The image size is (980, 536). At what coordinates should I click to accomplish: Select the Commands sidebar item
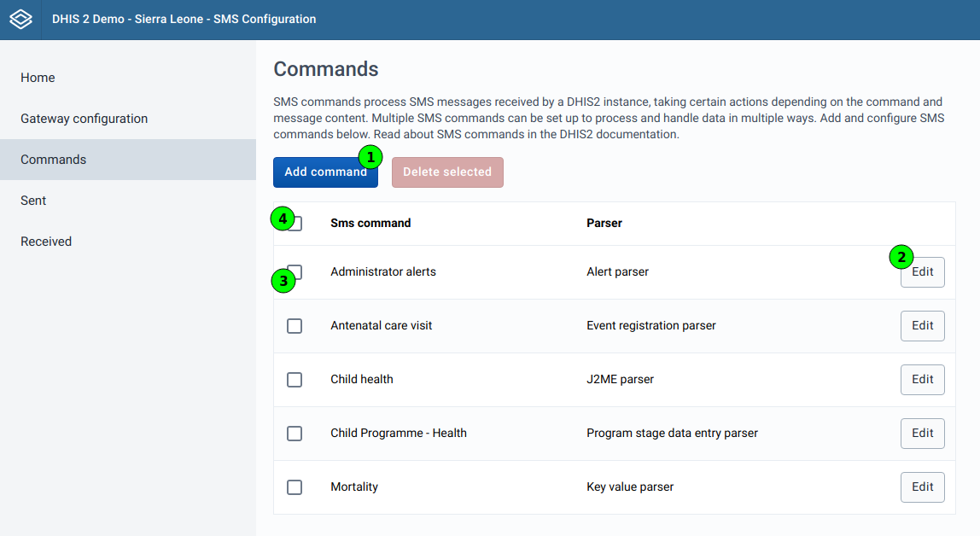pyautogui.click(x=53, y=160)
